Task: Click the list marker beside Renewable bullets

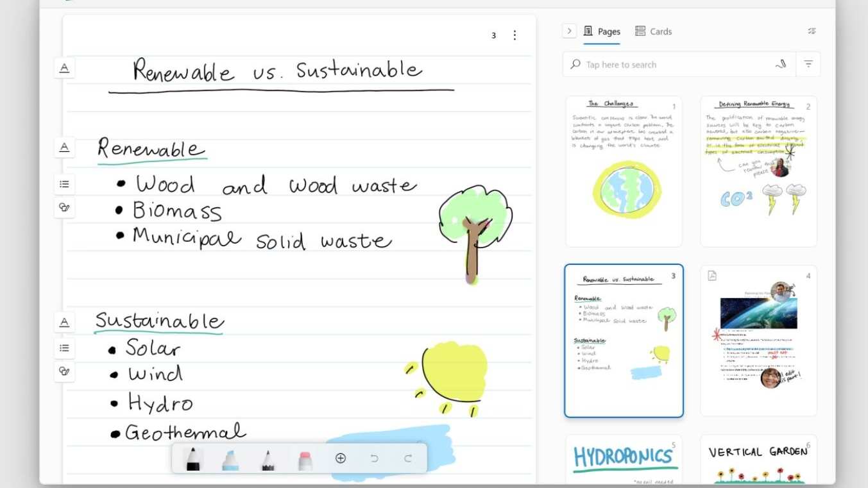Action: tap(64, 184)
